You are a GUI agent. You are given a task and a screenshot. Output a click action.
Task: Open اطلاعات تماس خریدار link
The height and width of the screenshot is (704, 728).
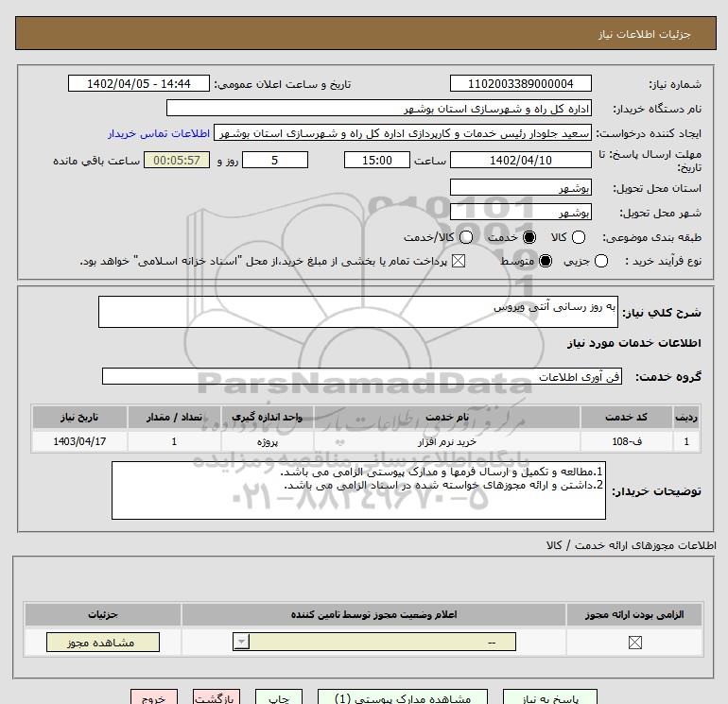tap(159, 133)
